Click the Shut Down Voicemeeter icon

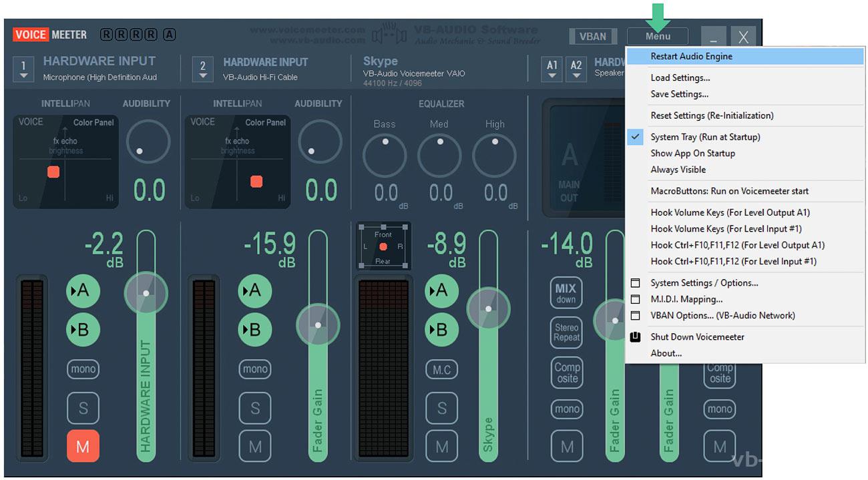(636, 337)
